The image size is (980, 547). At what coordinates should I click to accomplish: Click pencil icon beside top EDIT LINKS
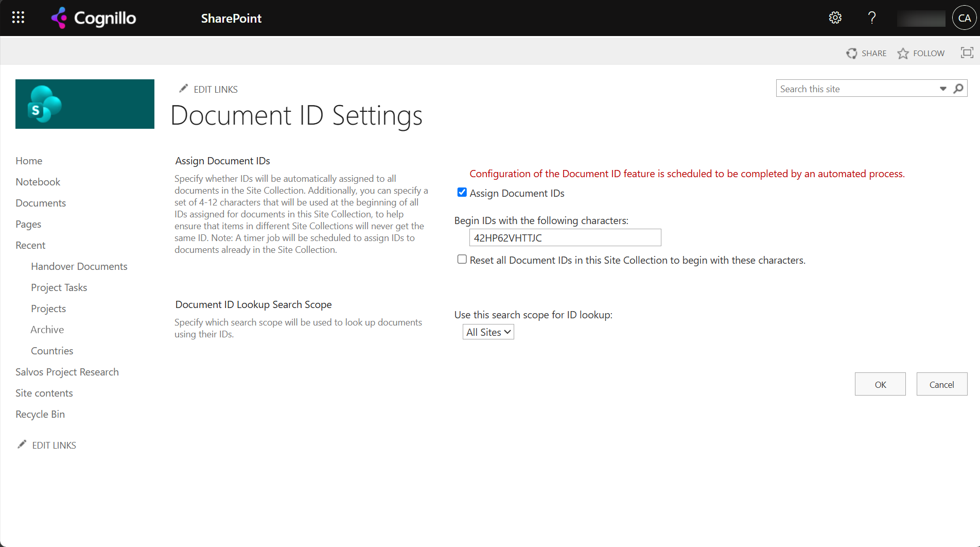(183, 89)
